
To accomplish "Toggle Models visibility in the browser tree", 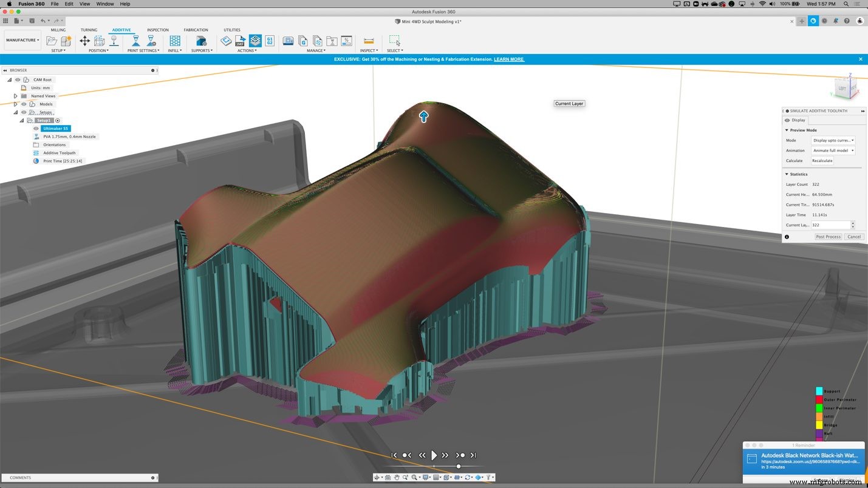I will [x=24, y=104].
